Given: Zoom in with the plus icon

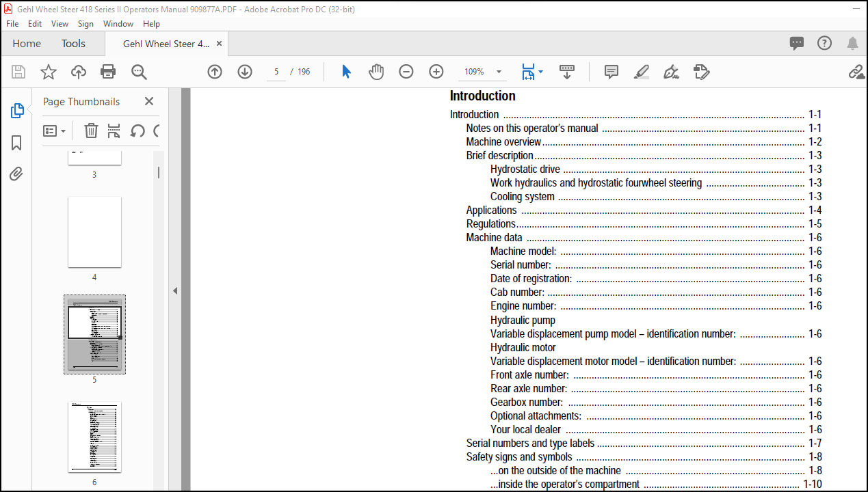Looking at the screenshot, I should [x=436, y=72].
